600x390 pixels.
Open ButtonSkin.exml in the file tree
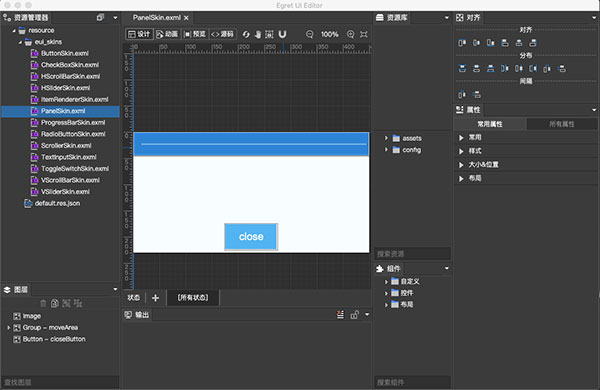pyautogui.click(x=65, y=54)
